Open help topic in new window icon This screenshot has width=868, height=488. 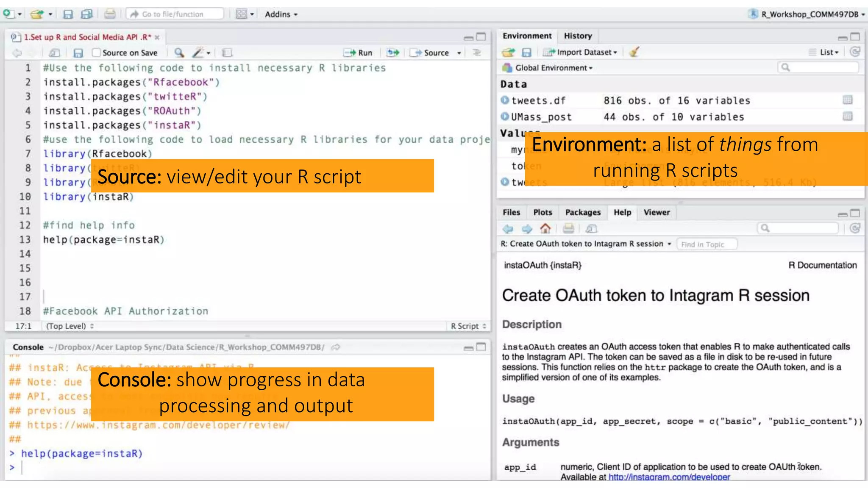pos(591,229)
